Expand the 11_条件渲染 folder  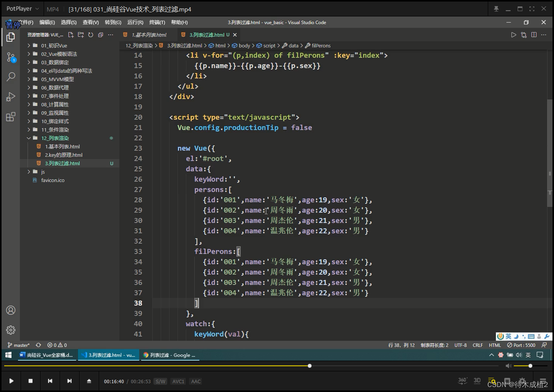click(55, 130)
